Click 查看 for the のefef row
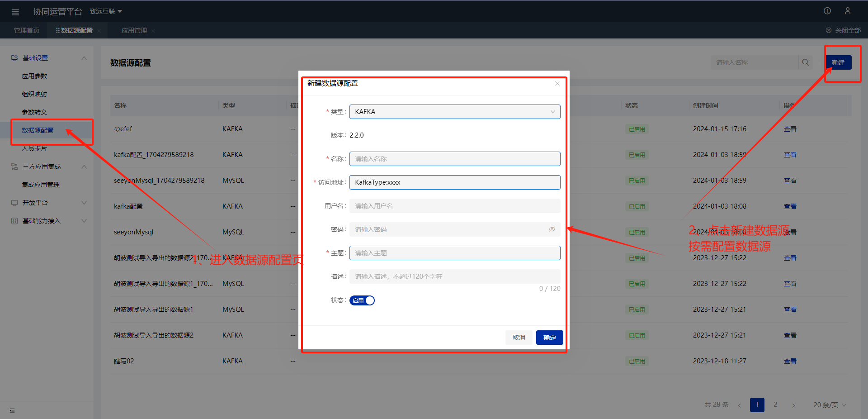 [790, 129]
